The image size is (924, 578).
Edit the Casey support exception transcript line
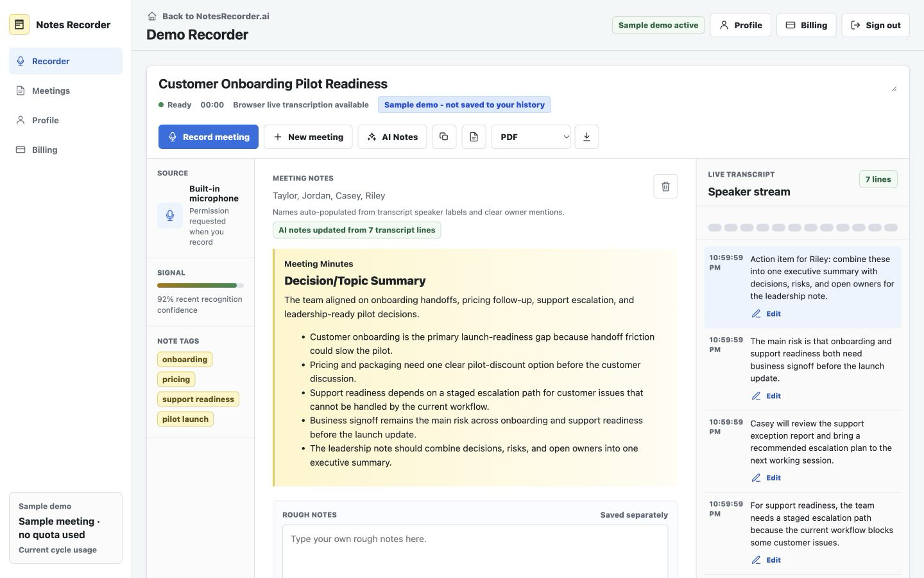767,478
